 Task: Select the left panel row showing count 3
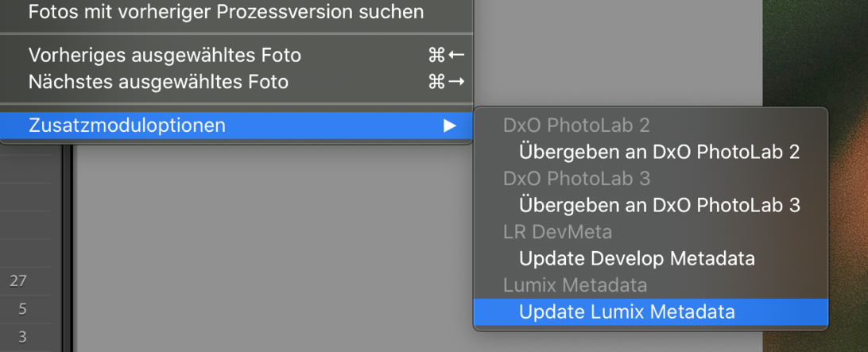[22, 337]
